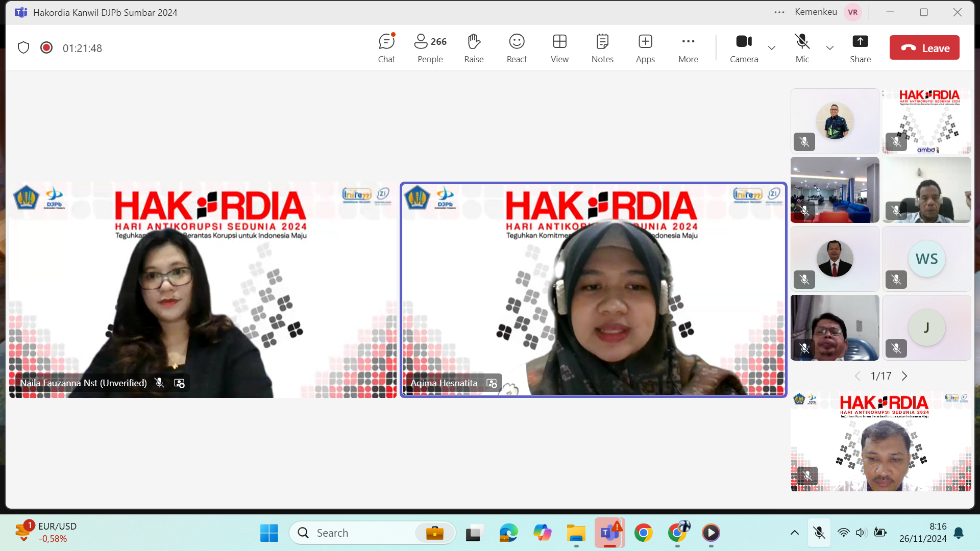Open meeting Notes
The height and width of the screenshot is (551, 980).
[602, 48]
